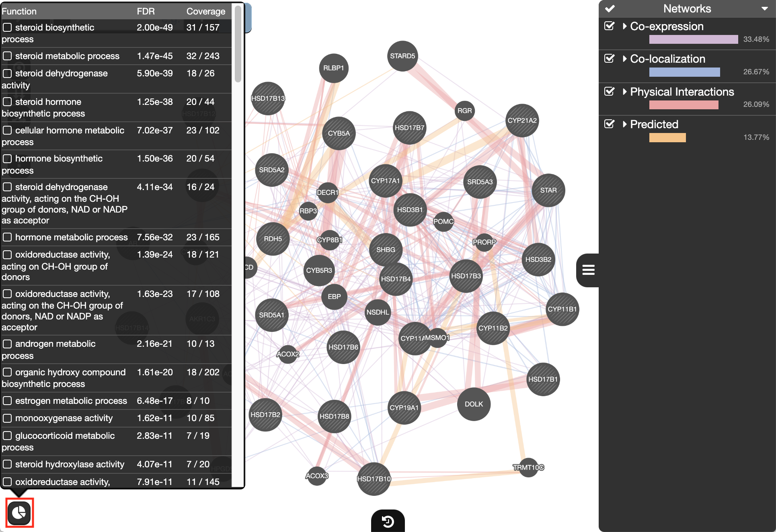Screen dimensions: 776x532
Task: Click the Coverage column header
Action: tap(205, 11)
